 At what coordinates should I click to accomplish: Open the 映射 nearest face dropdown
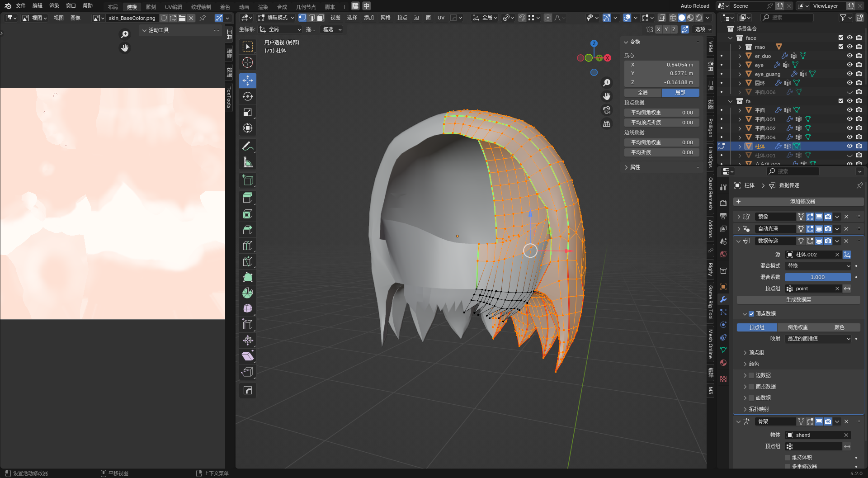click(x=818, y=339)
